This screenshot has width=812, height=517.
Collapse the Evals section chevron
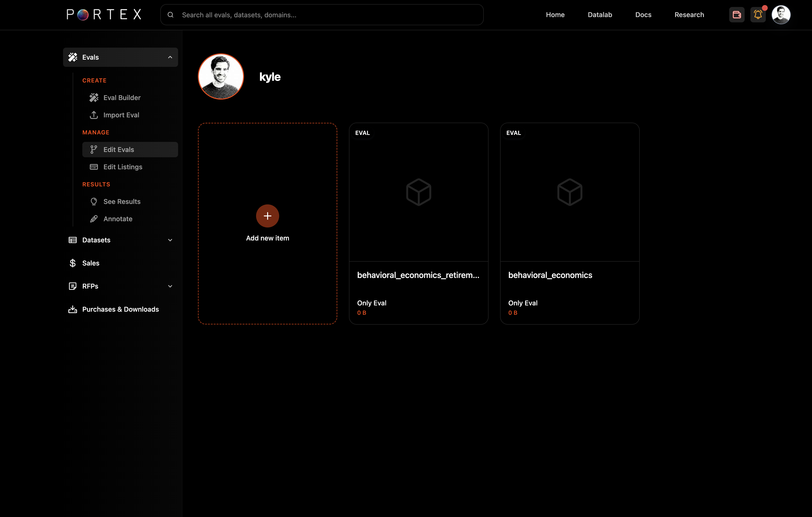170,57
